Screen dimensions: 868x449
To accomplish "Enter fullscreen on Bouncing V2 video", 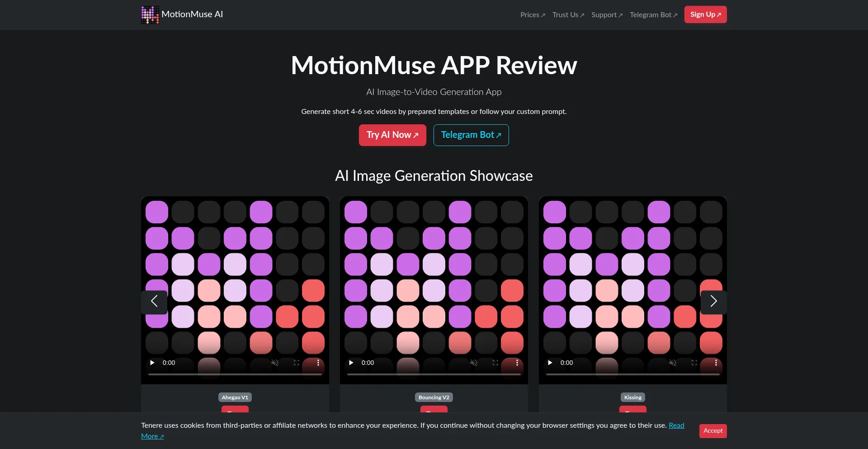I will (495, 363).
